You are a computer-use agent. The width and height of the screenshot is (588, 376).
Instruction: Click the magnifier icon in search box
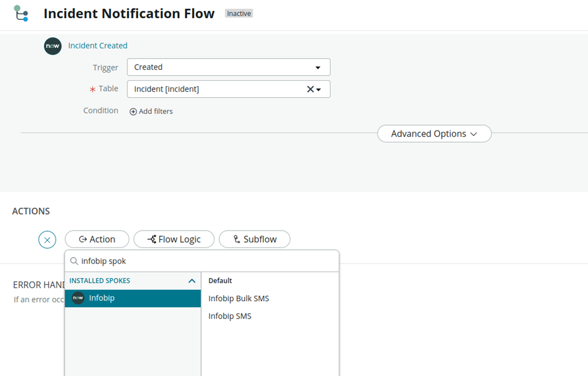coord(74,261)
